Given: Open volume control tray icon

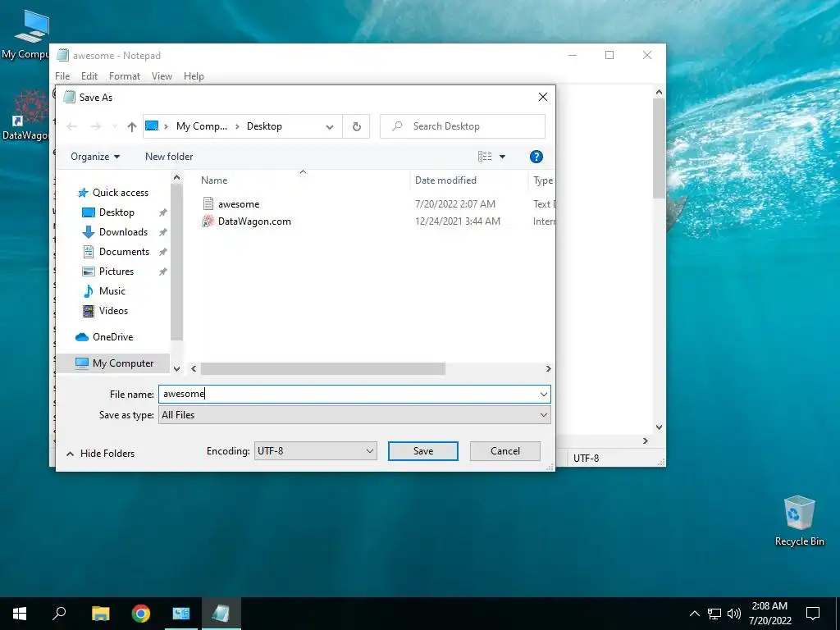Looking at the screenshot, I should click(734, 614).
